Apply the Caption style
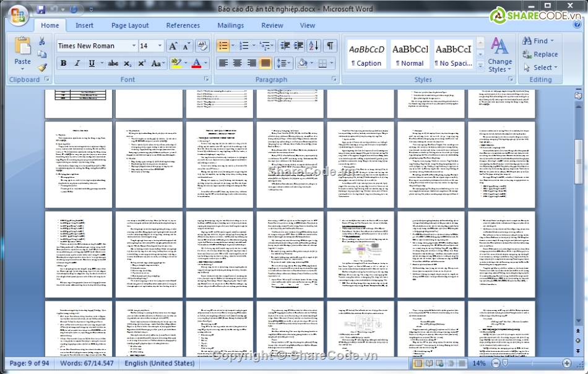588x374 pixels. [x=366, y=54]
